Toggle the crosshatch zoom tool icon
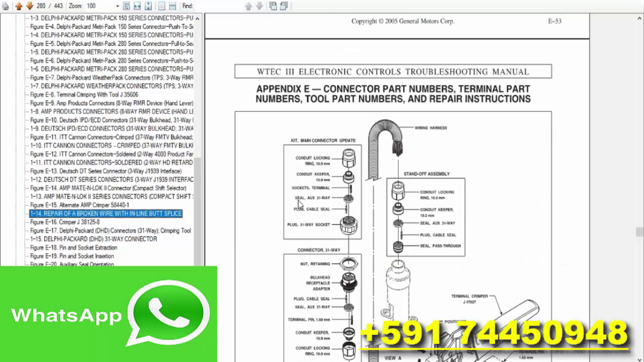Screen dimensions: 644x362 point(126,6)
